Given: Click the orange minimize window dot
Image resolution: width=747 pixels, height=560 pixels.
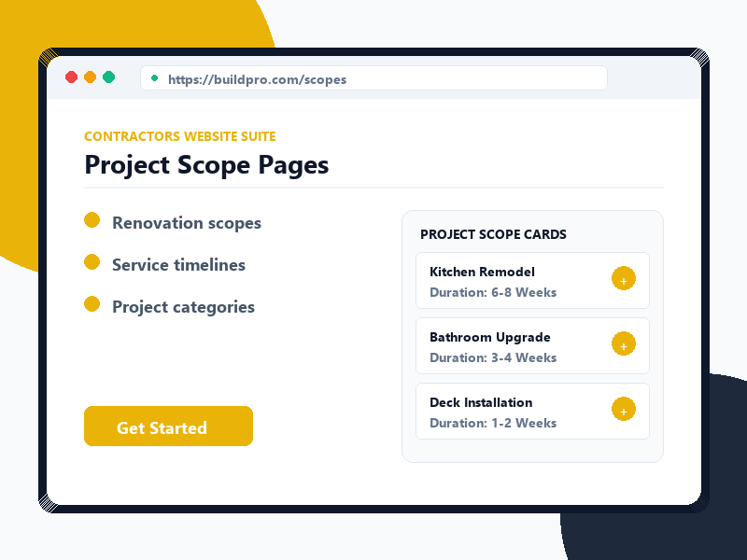Looking at the screenshot, I should [x=90, y=77].
